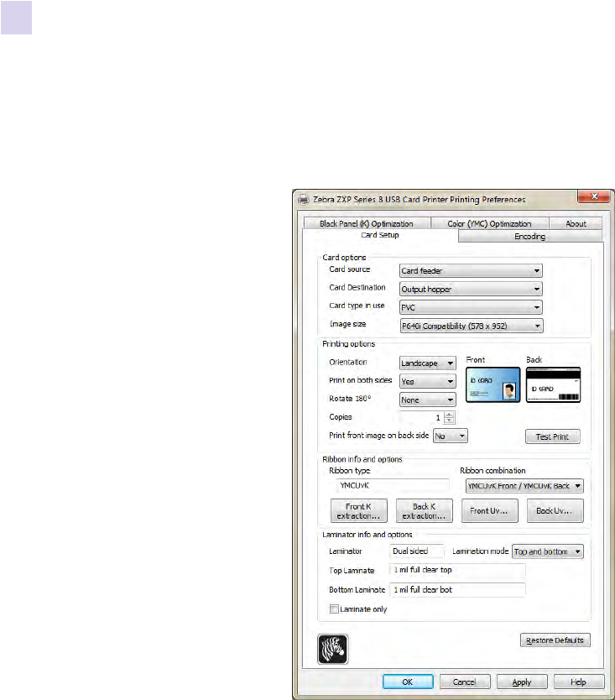Open Front K extraction settings
Viewport: 615px width, 700px height.
pos(359,510)
